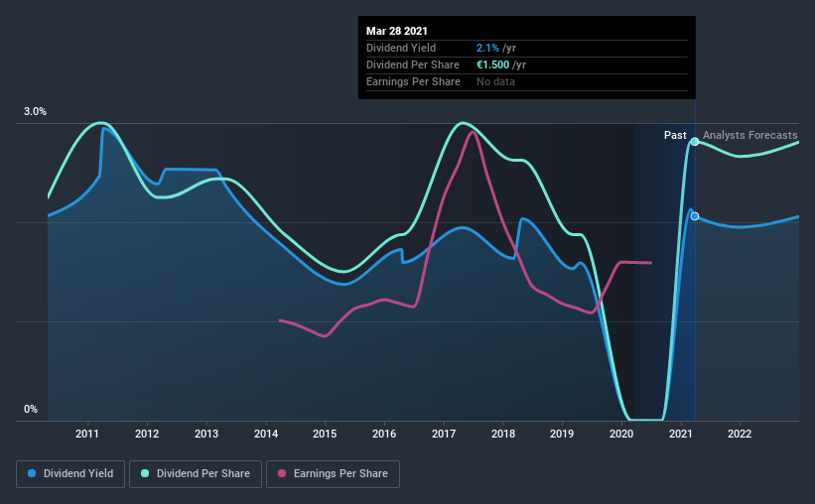Click the 2.1% Dividend Yield tooltip value
The width and height of the screenshot is (815, 504).
pos(487,48)
